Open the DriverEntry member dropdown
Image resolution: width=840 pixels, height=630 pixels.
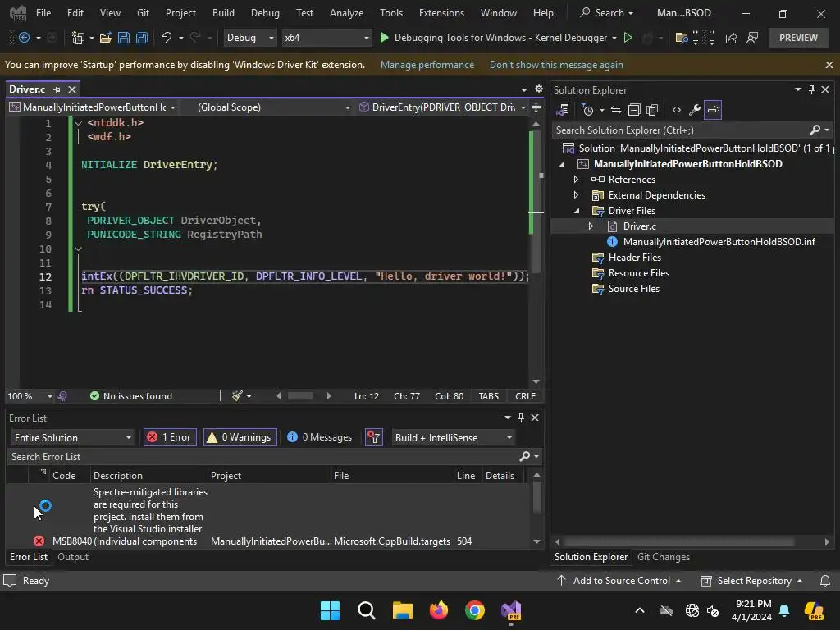point(442,107)
